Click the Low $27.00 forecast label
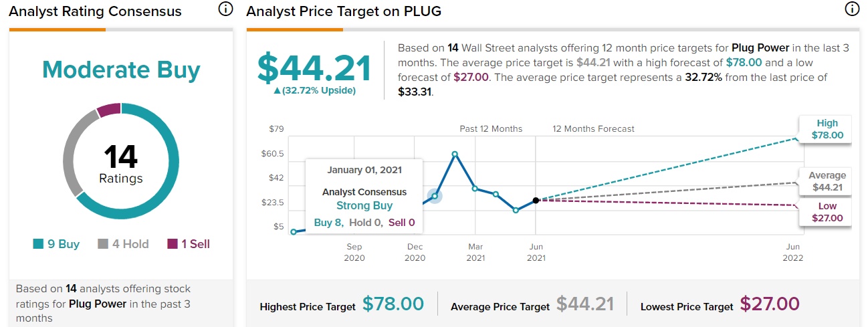 click(x=827, y=211)
